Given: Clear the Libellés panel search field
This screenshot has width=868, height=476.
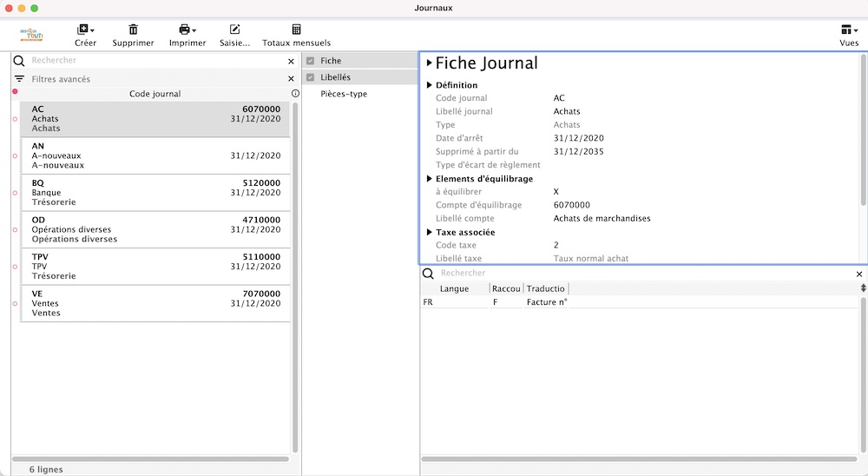Looking at the screenshot, I should point(859,274).
